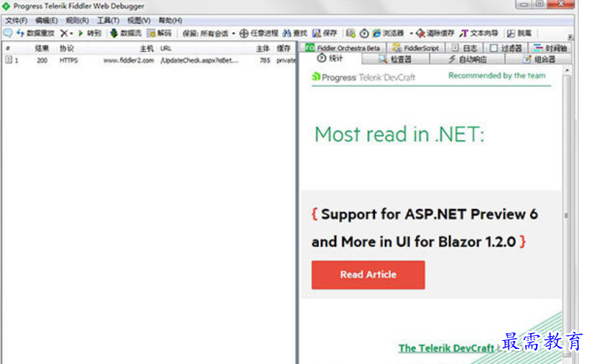This screenshot has width=589, height=364.
Task: Switch to the 检查器 (Inspectors) tab
Action: (395, 59)
